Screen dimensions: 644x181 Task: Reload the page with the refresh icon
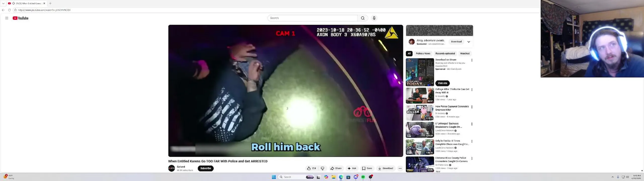[x=9, y=10]
